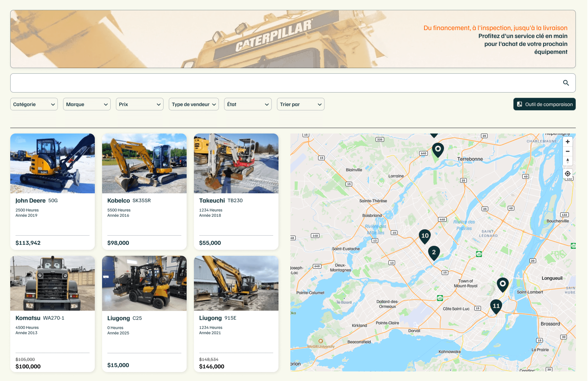588x381 pixels.
Task: Click the geolocate my position icon
Action: (568, 174)
